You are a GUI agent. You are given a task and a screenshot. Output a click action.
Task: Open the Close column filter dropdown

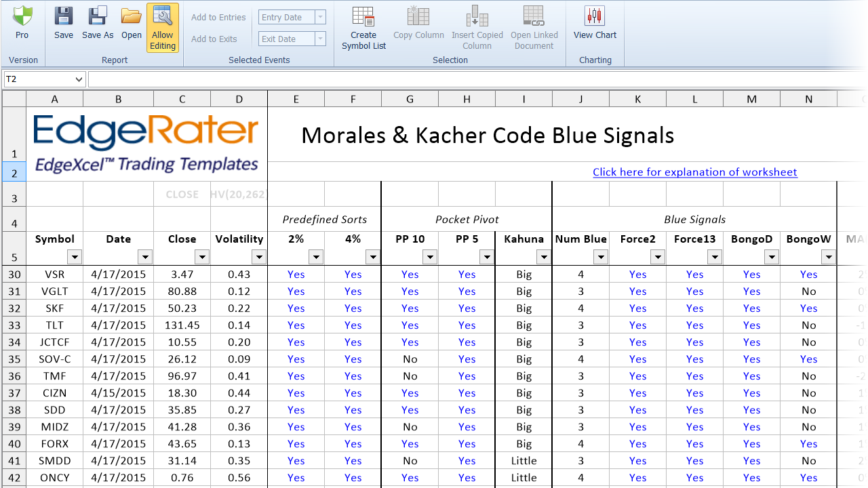[202, 257]
